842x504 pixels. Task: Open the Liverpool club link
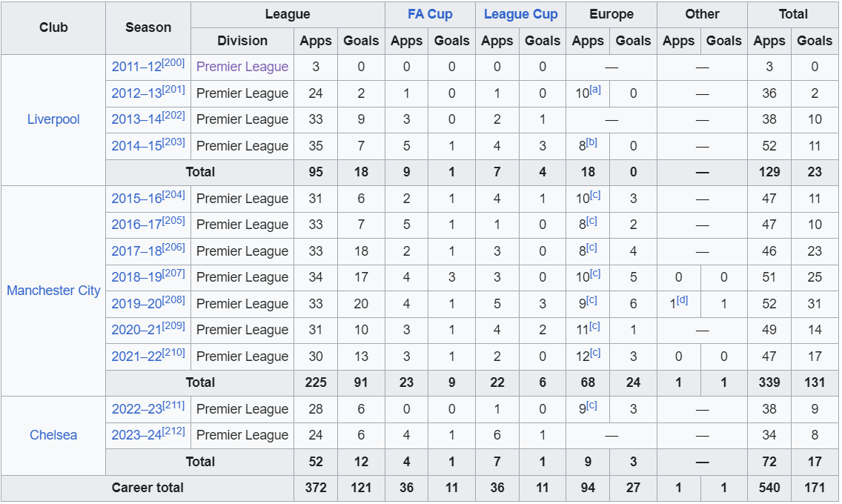tap(53, 119)
